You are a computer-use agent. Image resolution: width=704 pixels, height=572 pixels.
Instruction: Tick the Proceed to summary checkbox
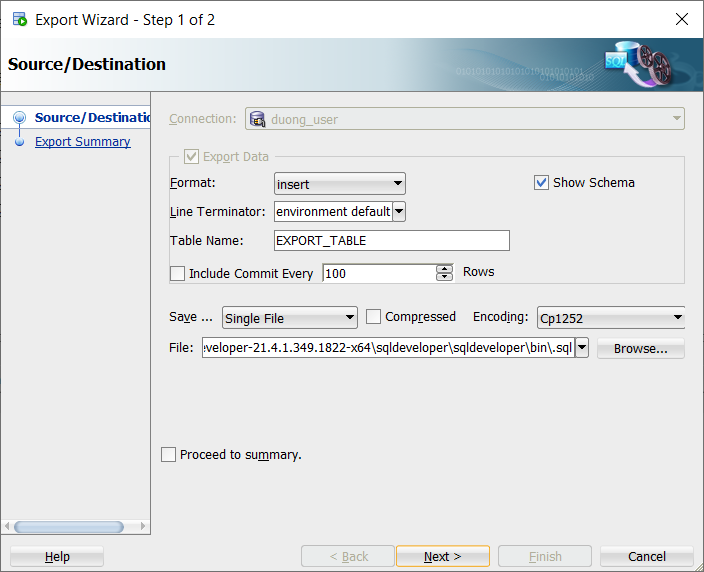[169, 455]
